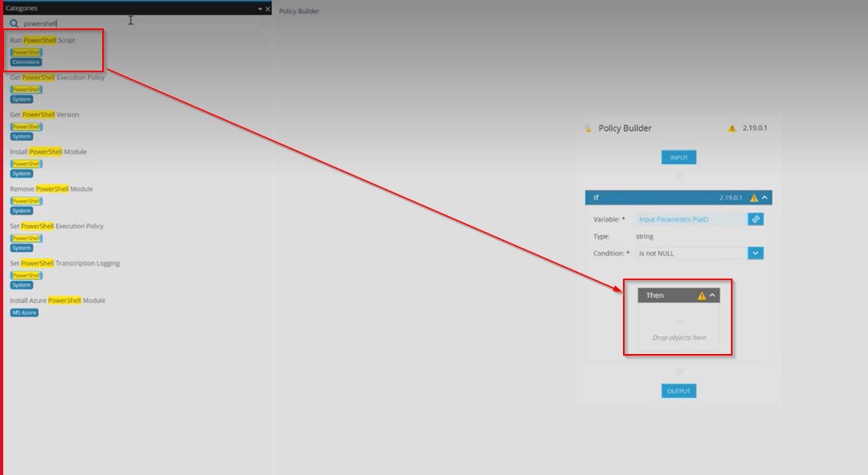
Task: Select Set PowerShell Transcription Logging item
Action: [65, 263]
